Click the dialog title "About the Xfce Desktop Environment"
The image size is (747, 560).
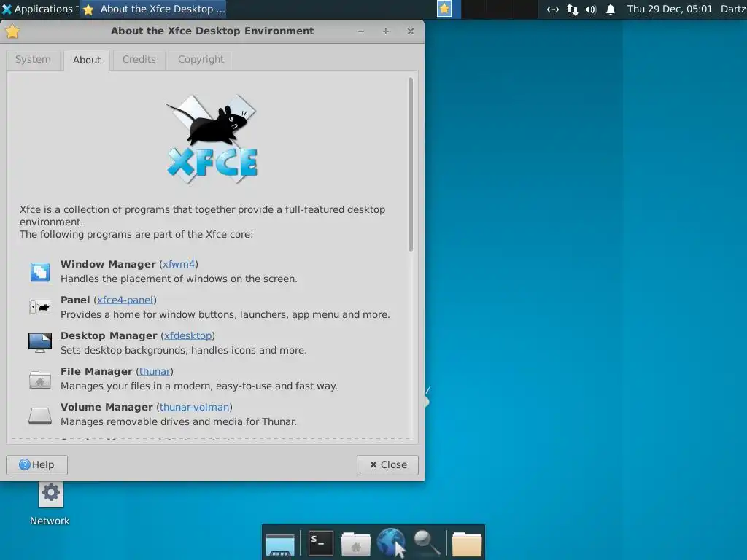(212, 31)
